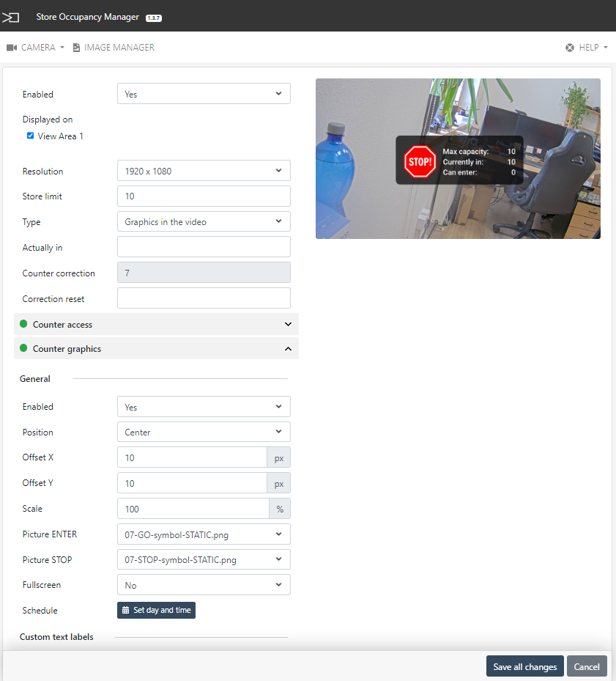This screenshot has width=616, height=681.
Task: Click the Displayed on label
Action: [x=48, y=119]
